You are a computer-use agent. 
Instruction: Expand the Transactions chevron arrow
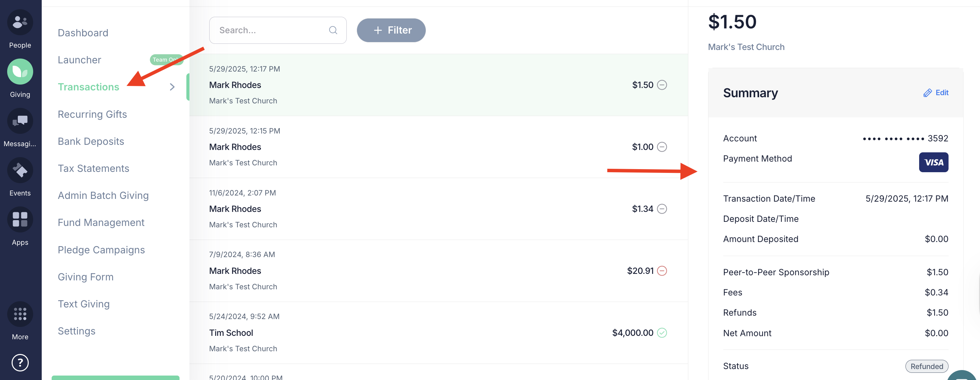click(172, 87)
